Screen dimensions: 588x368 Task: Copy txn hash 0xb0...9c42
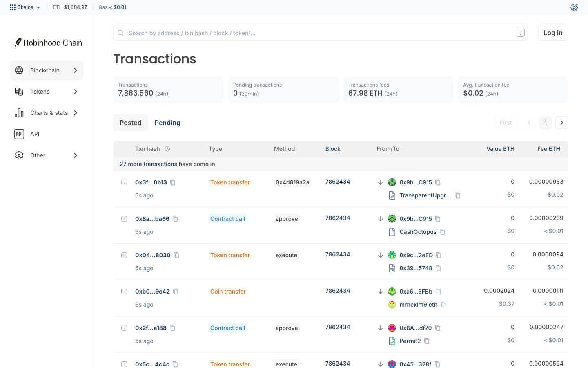tap(176, 292)
